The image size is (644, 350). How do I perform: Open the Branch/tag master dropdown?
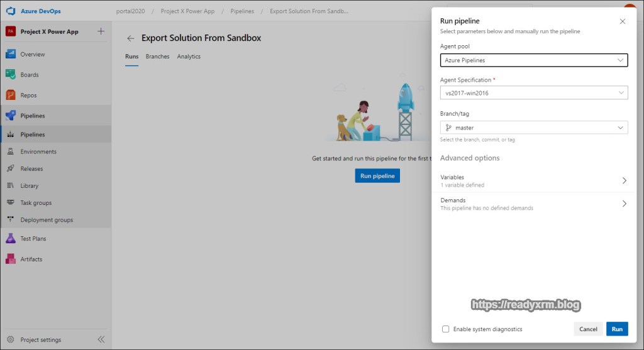pos(533,128)
